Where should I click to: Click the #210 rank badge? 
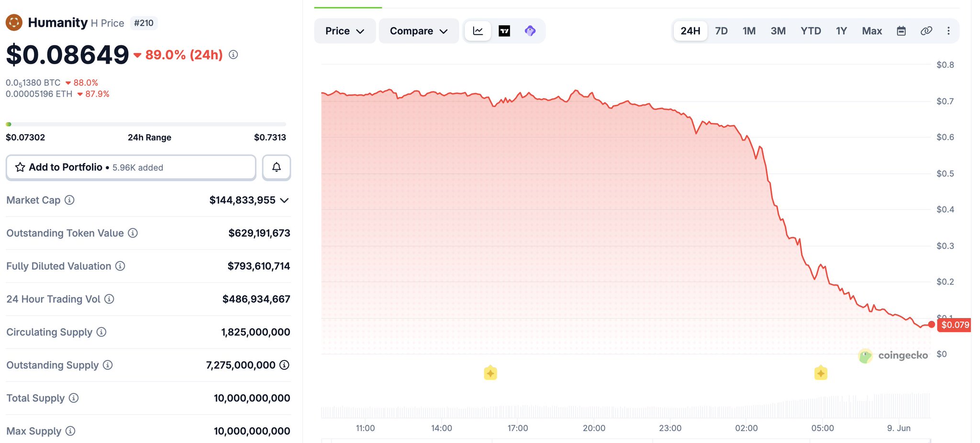pyautogui.click(x=144, y=23)
